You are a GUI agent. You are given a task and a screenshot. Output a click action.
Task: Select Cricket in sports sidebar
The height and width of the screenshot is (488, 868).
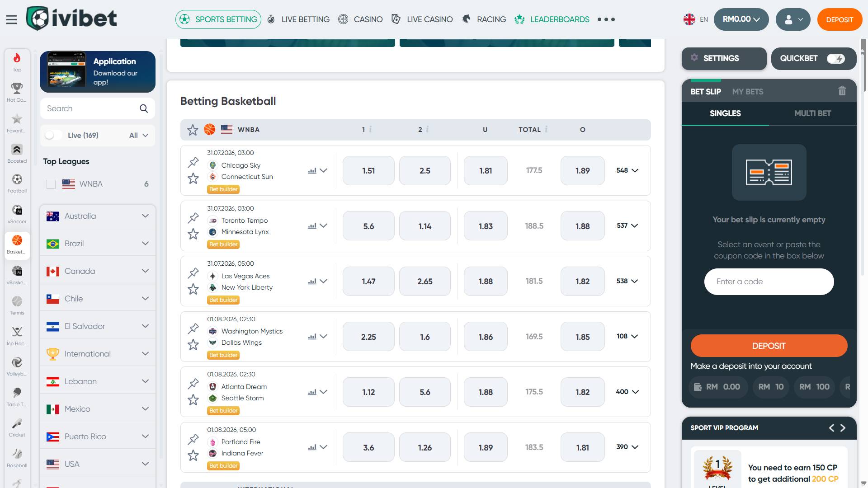(17, 427)
